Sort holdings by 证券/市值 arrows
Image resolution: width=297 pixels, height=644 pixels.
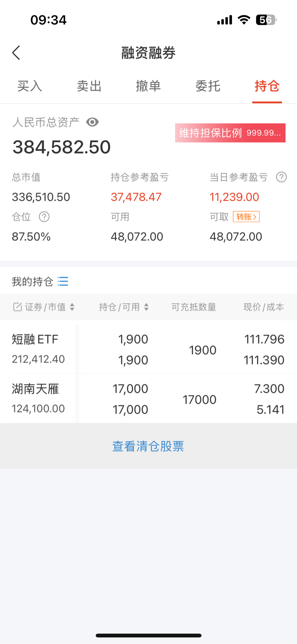point(72,307)
